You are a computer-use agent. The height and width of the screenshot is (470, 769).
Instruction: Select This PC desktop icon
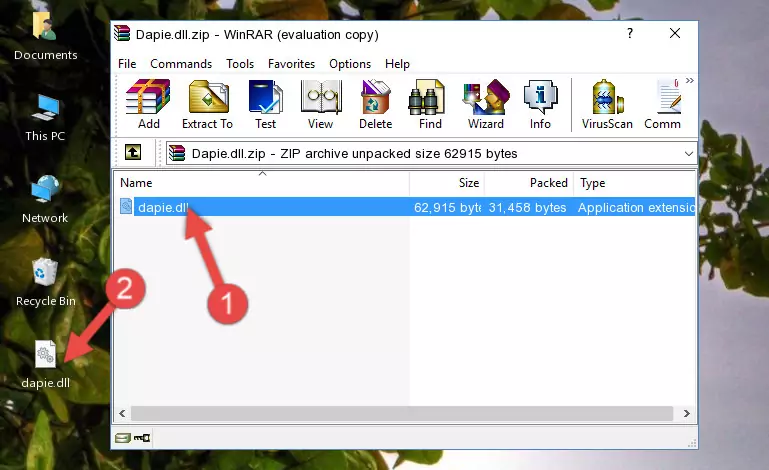(45, 118)
